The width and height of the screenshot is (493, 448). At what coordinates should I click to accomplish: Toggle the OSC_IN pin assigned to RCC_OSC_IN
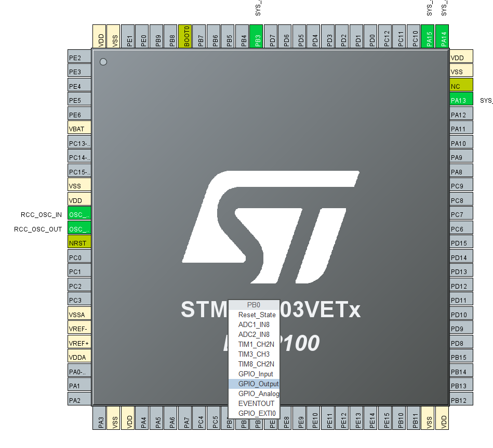click(x=78, y=214)
